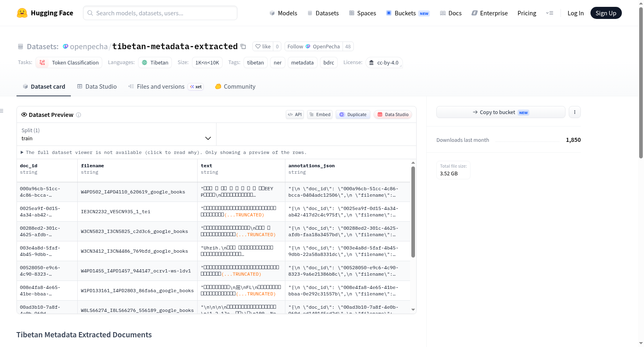Like this dataset with the heart button
Screen dimensions: 644x347
coord(263,46)
